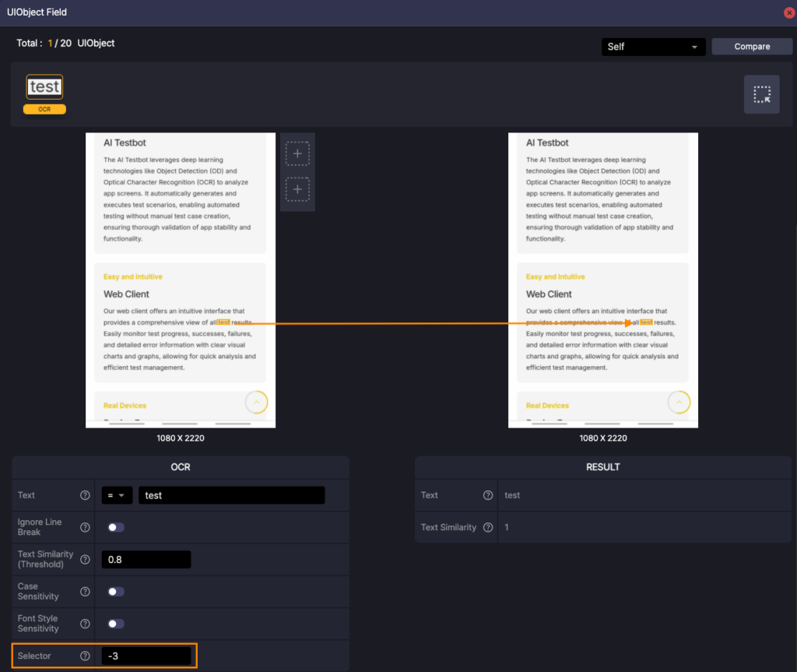Click the region selection icon at top right
Screen dimensions: 797x672
click(761, 95)
